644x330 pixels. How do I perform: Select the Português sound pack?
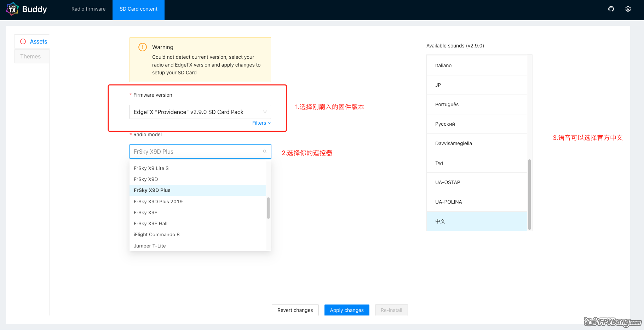click(x=477, y=104)
